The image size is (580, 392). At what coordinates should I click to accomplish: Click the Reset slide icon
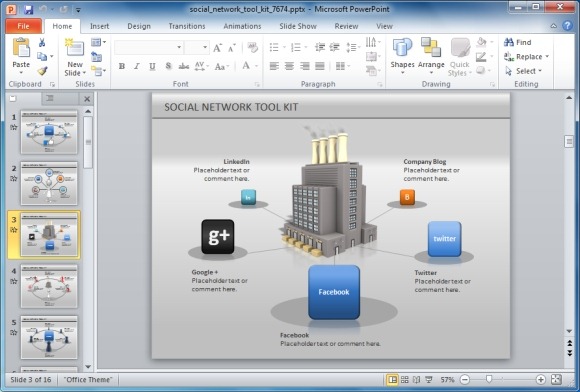point(97,57)
